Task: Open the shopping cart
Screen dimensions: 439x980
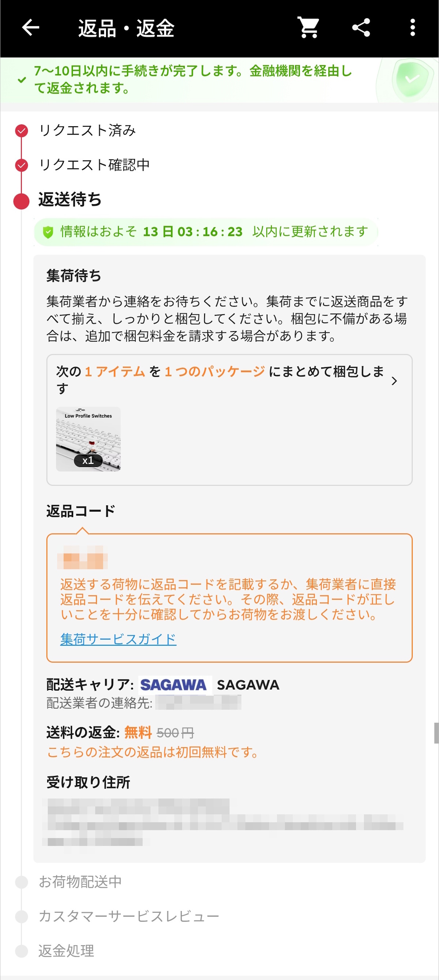Action: (x=308, y=28)
